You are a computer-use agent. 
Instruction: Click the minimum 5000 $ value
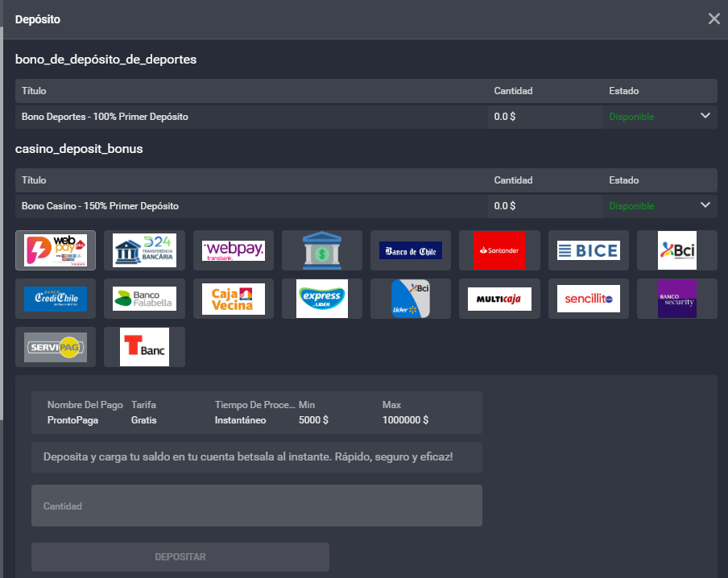(x=313, y=420)
